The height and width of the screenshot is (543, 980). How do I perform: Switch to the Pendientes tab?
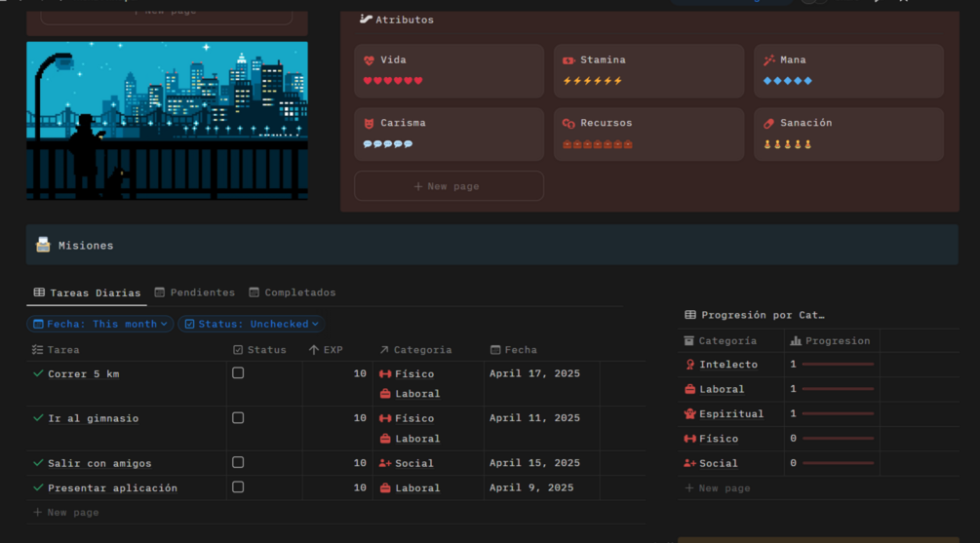point(195,292)
